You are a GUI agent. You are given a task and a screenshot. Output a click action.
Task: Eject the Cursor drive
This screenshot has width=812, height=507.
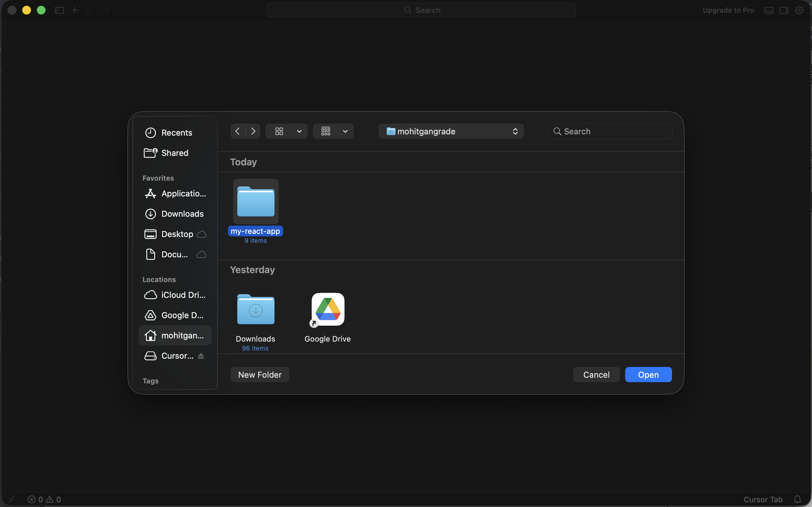click(201, 356)
